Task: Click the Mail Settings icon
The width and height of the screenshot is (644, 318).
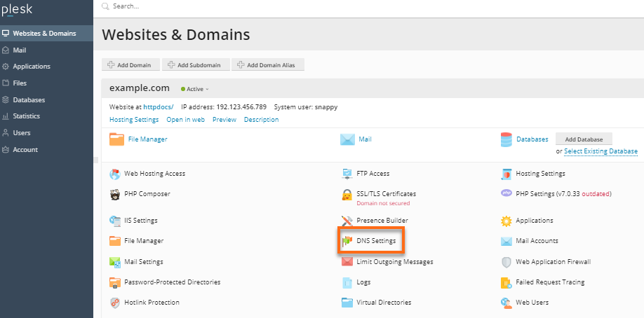Action: [x=115, y=262]
